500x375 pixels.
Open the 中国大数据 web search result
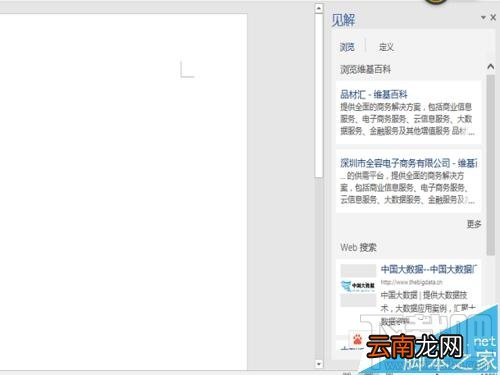pos(429,269)
